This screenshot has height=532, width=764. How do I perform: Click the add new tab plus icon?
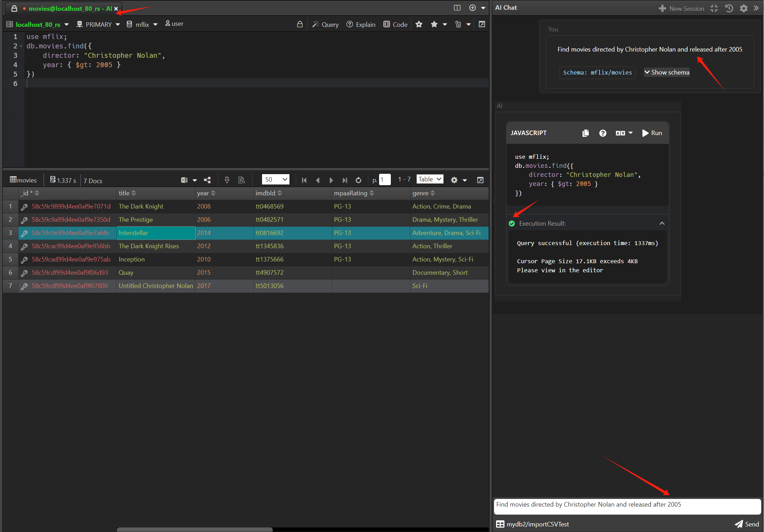[472, 8]
